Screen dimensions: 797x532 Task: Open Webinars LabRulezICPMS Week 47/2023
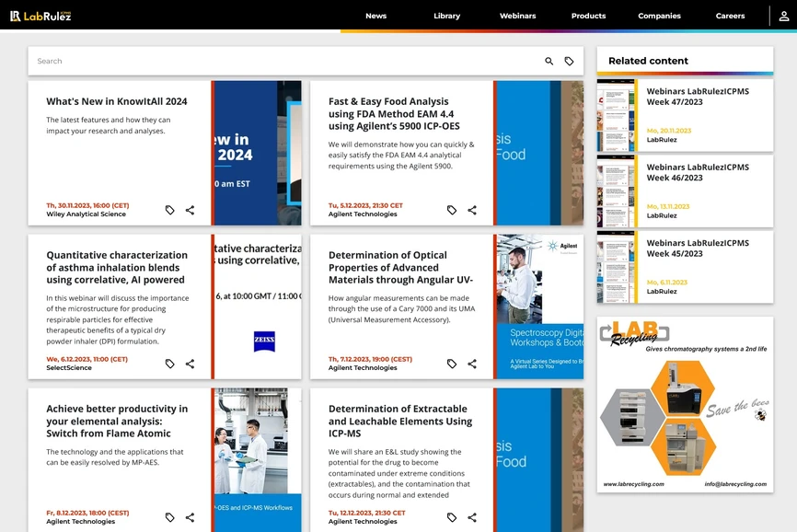tap(698, 97)
